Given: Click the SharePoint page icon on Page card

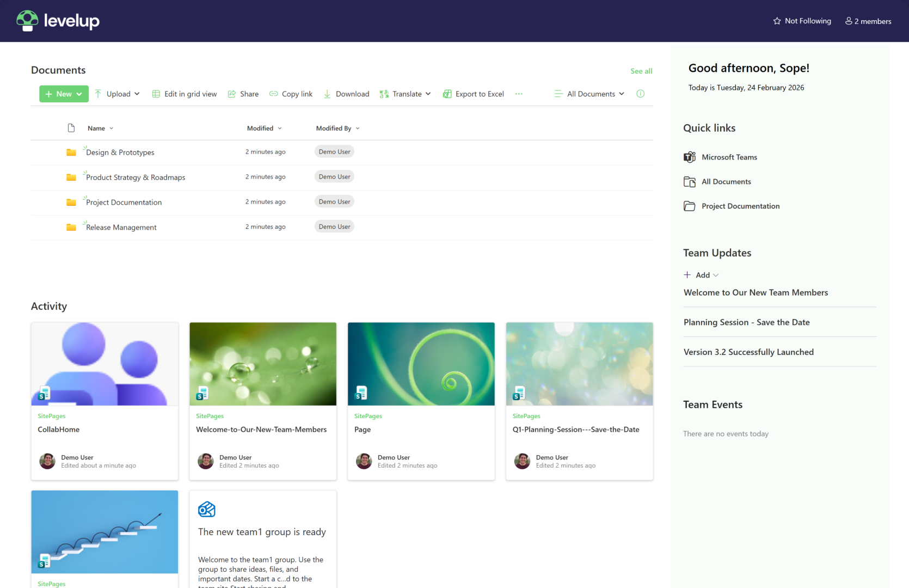Looking at the screenshot, I should [361, 393].
